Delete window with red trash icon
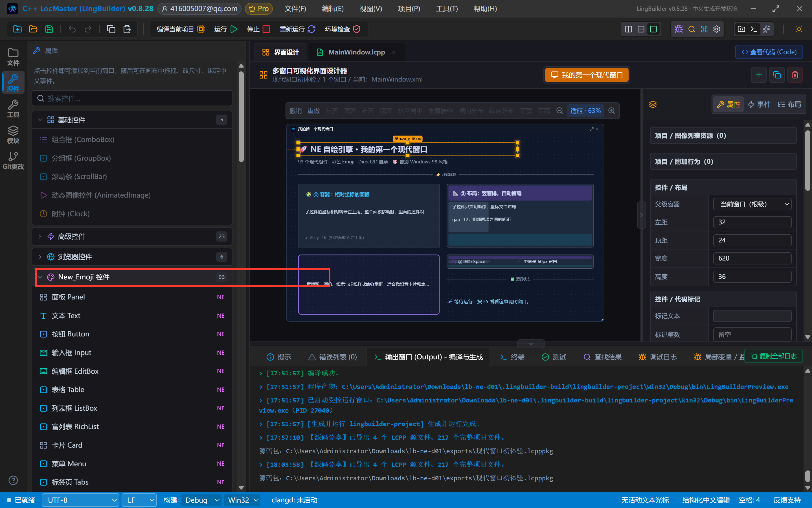The width and height of the screenshot is (812, 508). 795,75
